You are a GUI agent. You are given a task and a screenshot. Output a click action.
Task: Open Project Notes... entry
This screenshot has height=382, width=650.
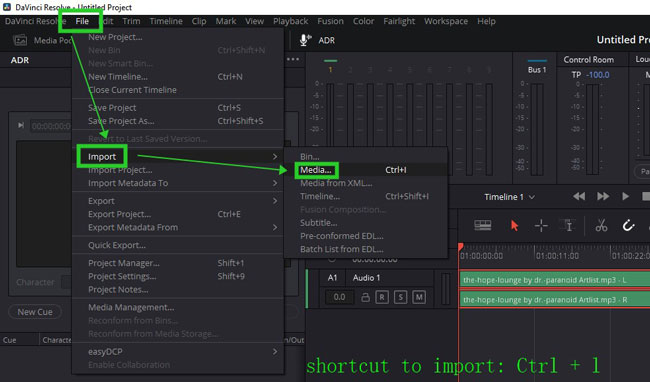click(178, 290)
